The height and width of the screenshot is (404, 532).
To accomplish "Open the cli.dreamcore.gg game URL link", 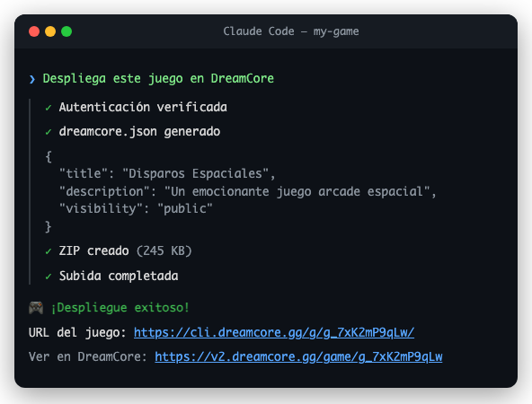I will coord(274,332).
